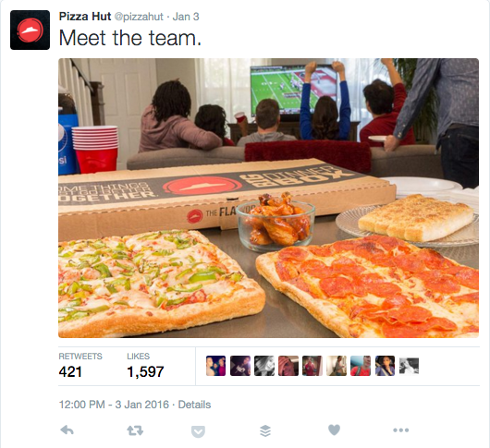Retweet this Pizza Hut tweet
490x448 pixels.
(x=135, y=430)
